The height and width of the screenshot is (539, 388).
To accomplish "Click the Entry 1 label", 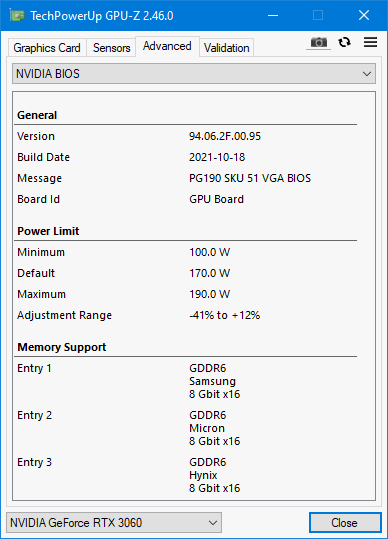I will pos(34,368).
